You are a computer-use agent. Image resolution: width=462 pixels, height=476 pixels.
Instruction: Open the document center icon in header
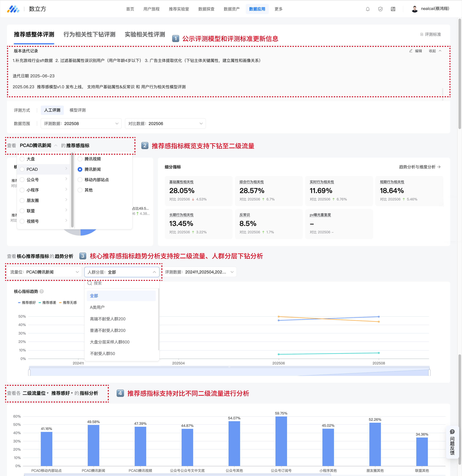pyautogui.click(x=393, y=9)
